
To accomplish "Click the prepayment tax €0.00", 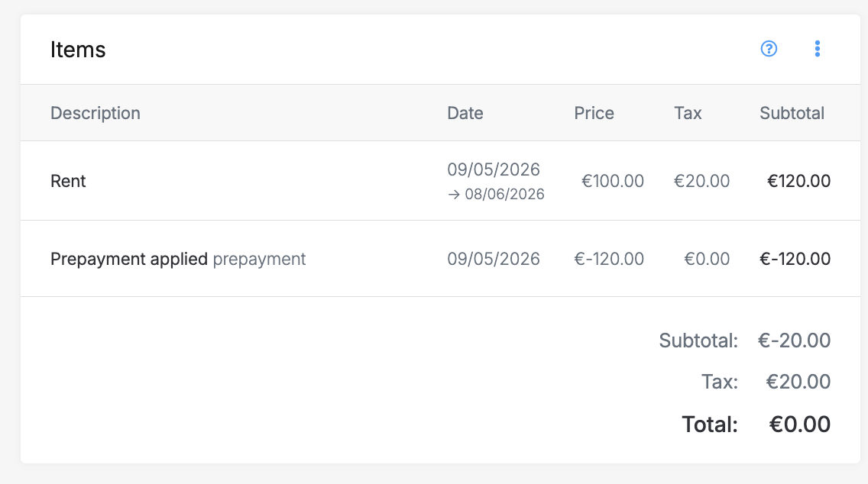I will pos(707,259).
